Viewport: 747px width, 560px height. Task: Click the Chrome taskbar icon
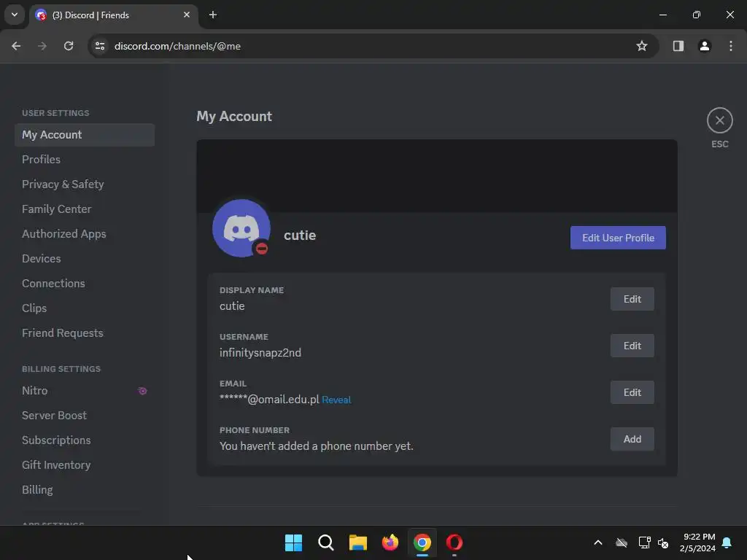coord(422,542)
